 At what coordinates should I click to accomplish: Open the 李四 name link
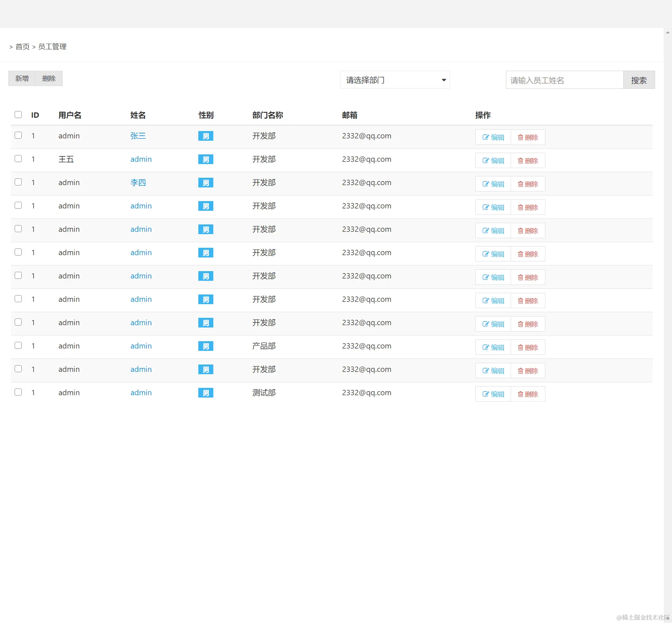click(138, 182)
